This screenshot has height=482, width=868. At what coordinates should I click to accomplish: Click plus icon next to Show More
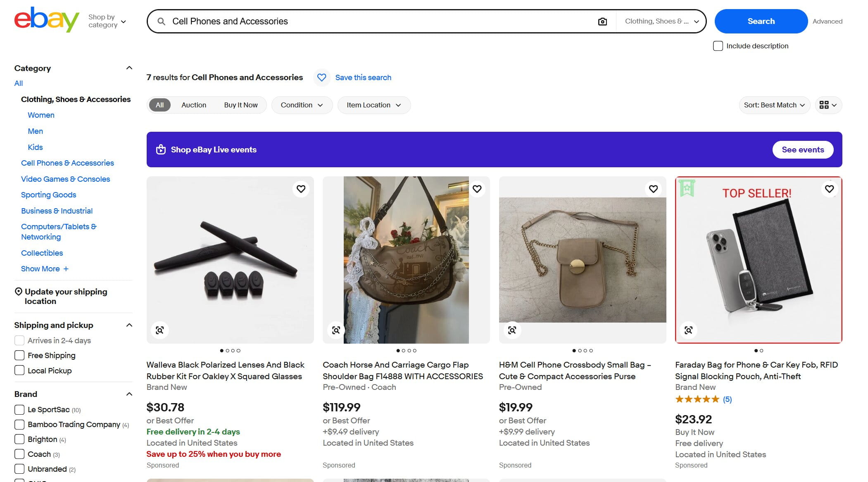pos(66,269)
